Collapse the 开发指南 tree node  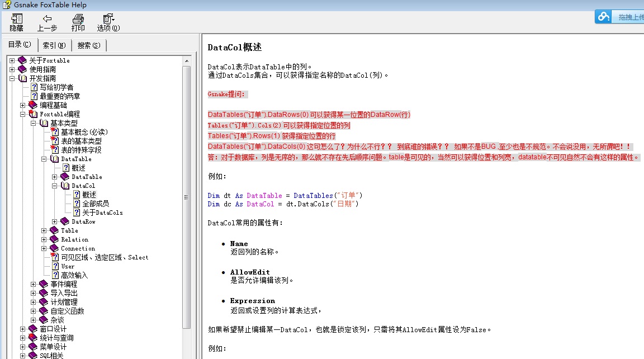click(x=12, y=78)
